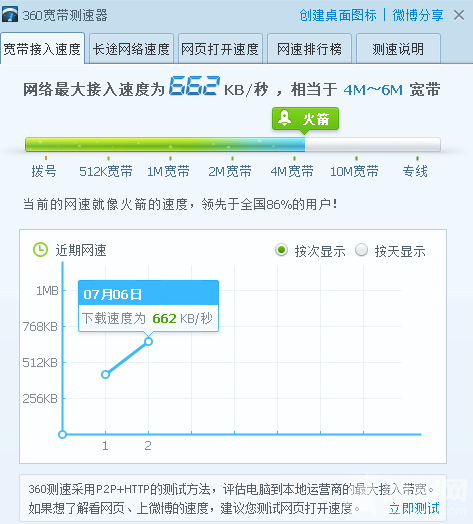Close the speed tester window
The image size is (473, 524).
point(459,15)
